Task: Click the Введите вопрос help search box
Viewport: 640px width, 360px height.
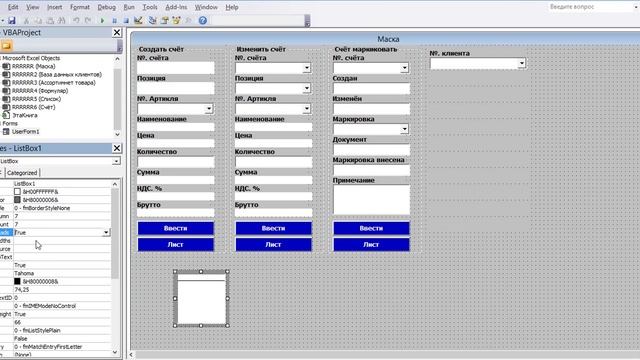Action: [590, 7]
